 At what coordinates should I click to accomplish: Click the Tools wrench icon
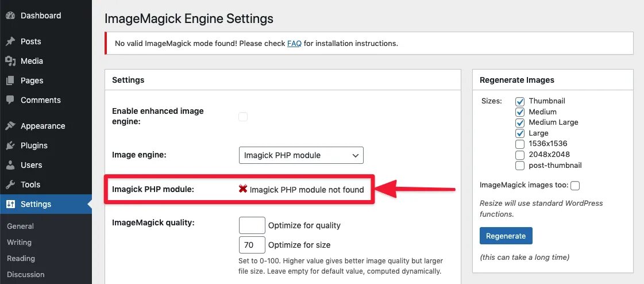[x=10, y=185]
